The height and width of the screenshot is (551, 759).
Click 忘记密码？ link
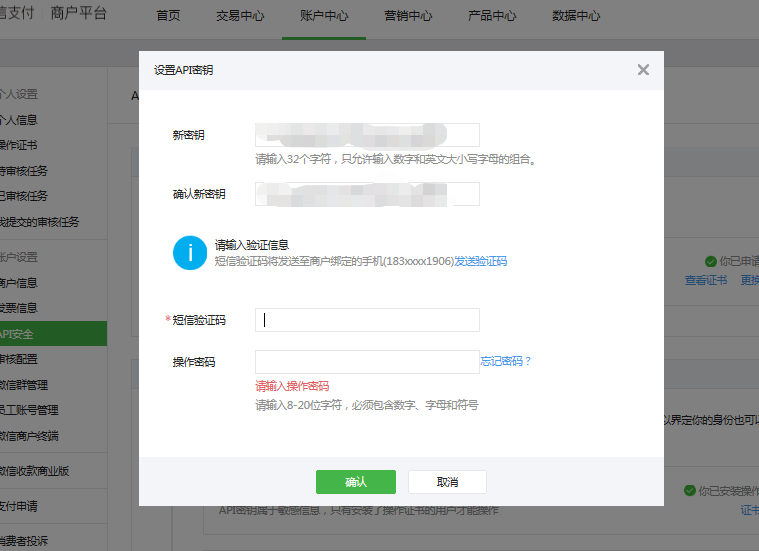coord(506,361)
